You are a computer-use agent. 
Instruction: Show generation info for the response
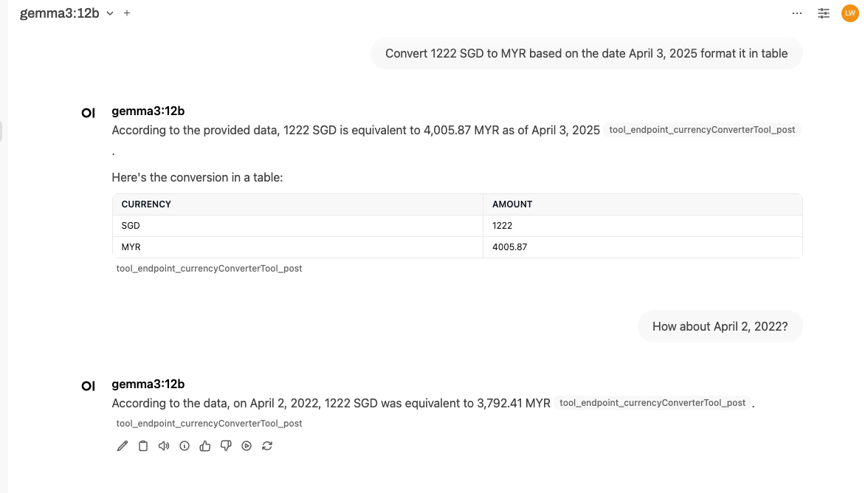point(185,446)
